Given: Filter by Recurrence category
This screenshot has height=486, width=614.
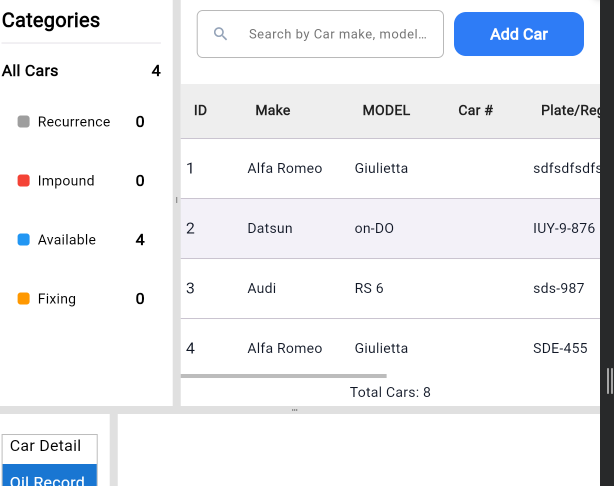Looking at the screenshot, I should coord(74,122).
